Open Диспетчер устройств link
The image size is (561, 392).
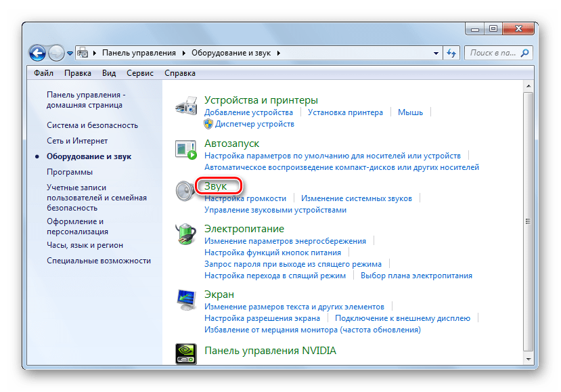click(x=254, y=124)
